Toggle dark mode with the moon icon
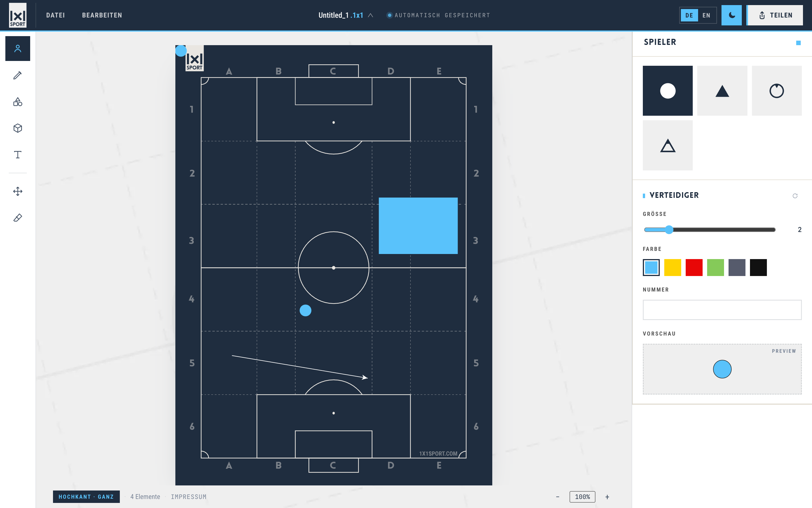 coord(731,15)
